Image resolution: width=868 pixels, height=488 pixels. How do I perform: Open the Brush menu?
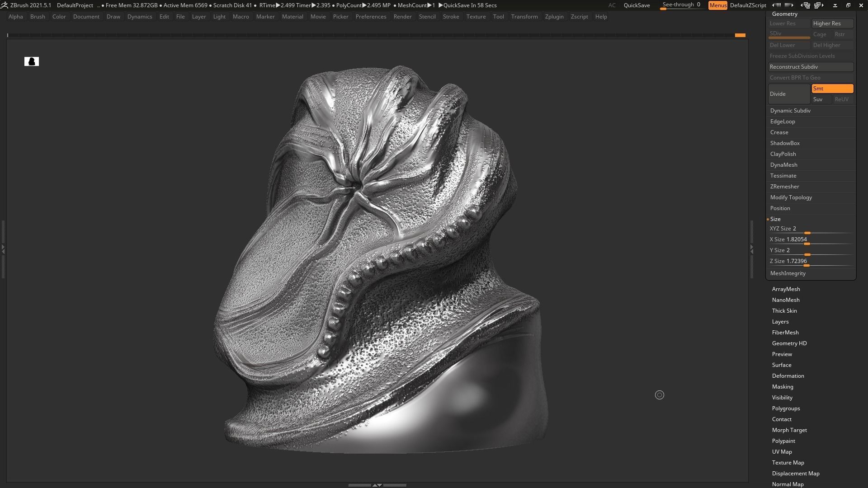(38, 17)
